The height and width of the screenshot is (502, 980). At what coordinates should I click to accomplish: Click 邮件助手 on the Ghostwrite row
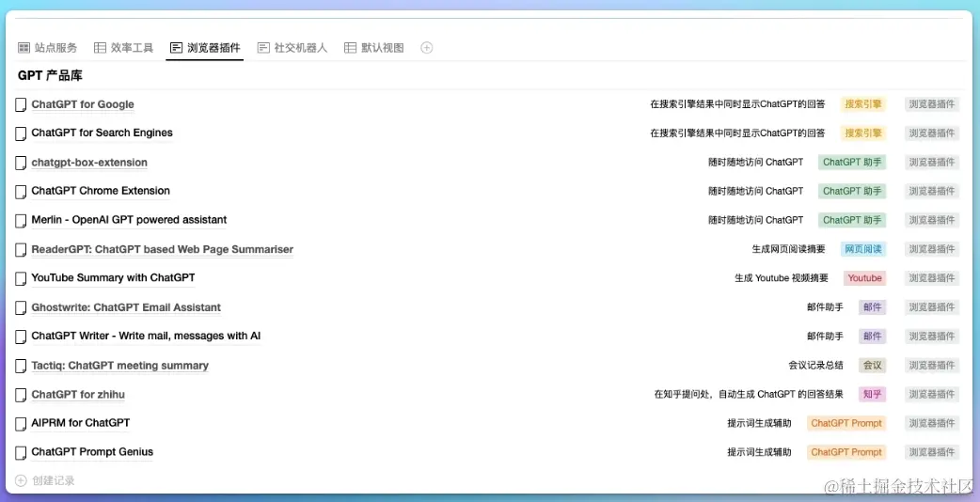[x=825, y=307]
